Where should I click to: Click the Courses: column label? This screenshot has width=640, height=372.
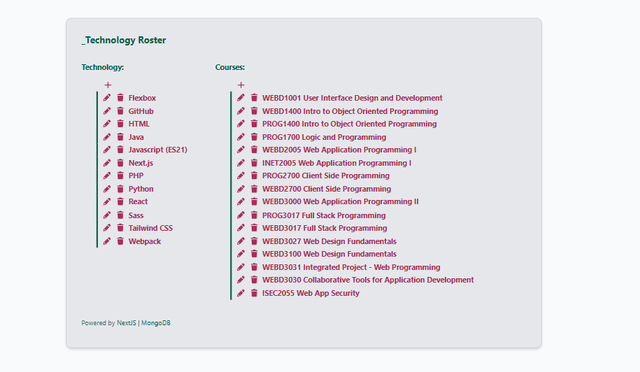tap(230, 67)
